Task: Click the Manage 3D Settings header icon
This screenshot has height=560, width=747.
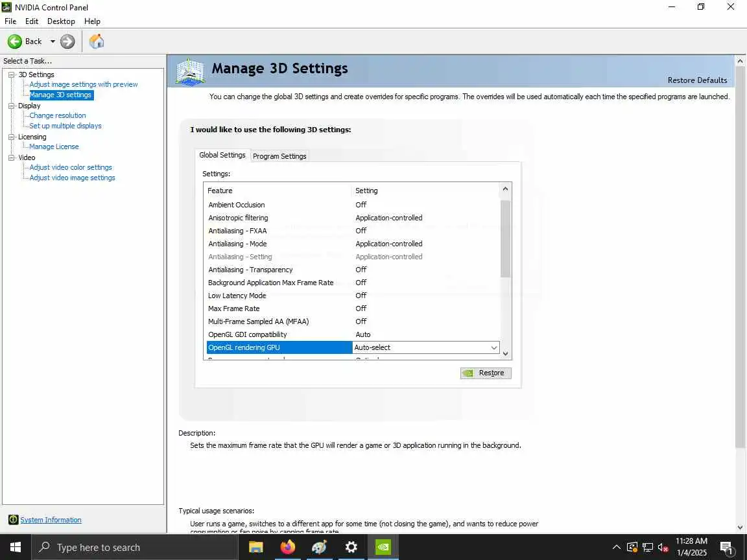Action: tap(191, 72)
